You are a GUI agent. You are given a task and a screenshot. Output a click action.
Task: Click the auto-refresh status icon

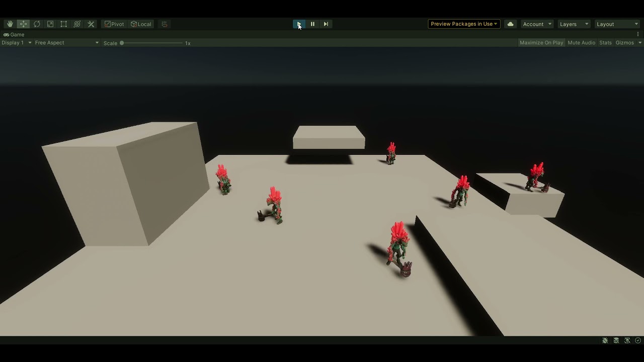627,340
